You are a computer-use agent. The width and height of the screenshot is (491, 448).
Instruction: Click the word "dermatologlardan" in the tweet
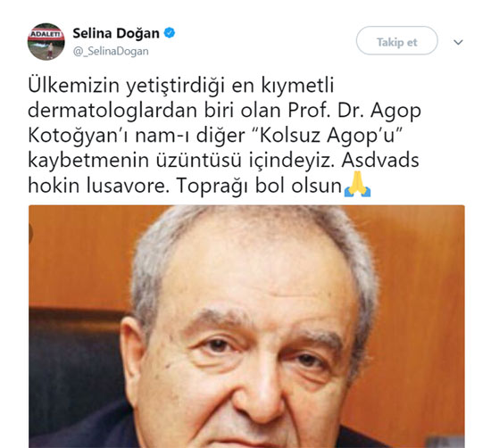click(113, 111)
